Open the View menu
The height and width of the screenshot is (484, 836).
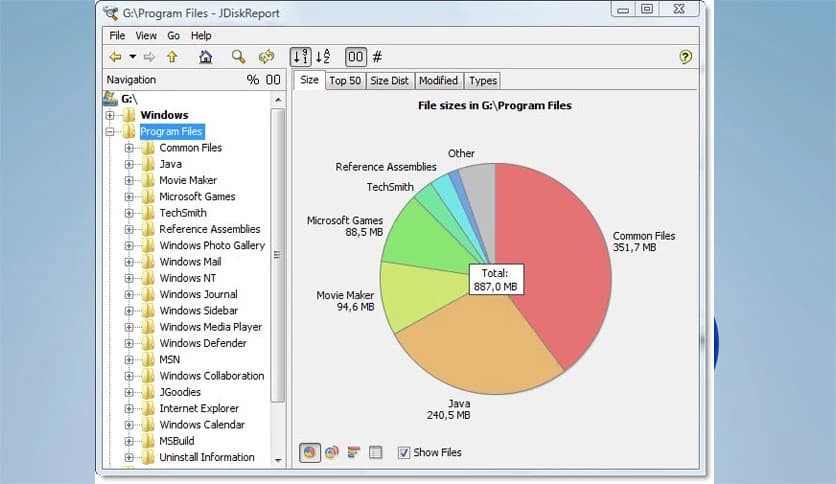click(146, 36)
